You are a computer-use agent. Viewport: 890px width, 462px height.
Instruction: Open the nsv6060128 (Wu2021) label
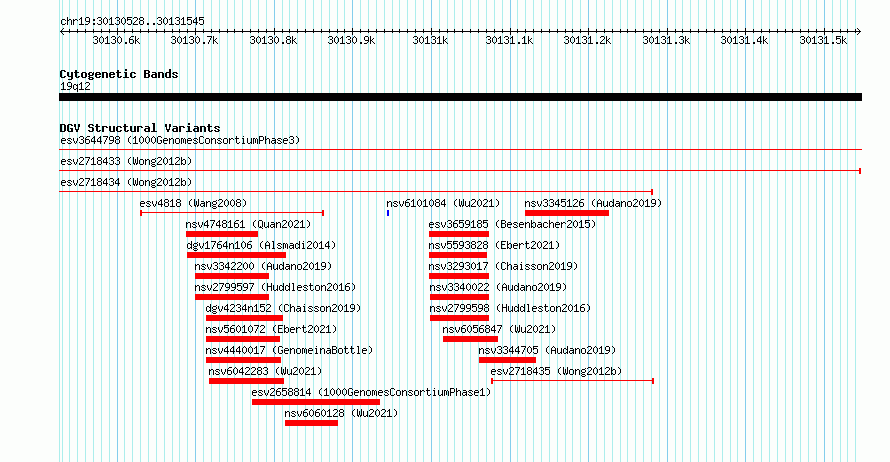pos(341,413)
